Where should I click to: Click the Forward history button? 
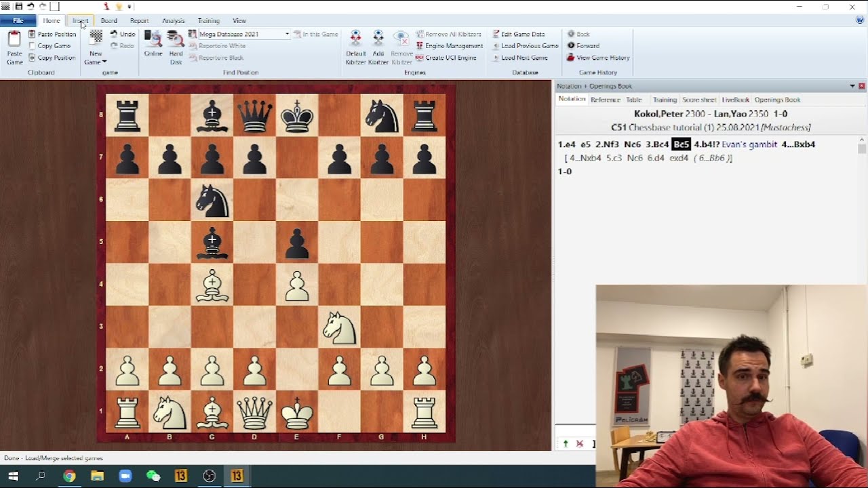[x=583, y=46]
